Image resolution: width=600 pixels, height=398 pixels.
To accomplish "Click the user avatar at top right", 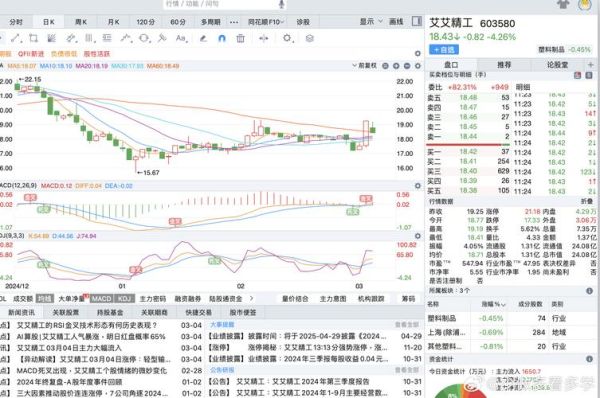I will [x=585, y=5].
